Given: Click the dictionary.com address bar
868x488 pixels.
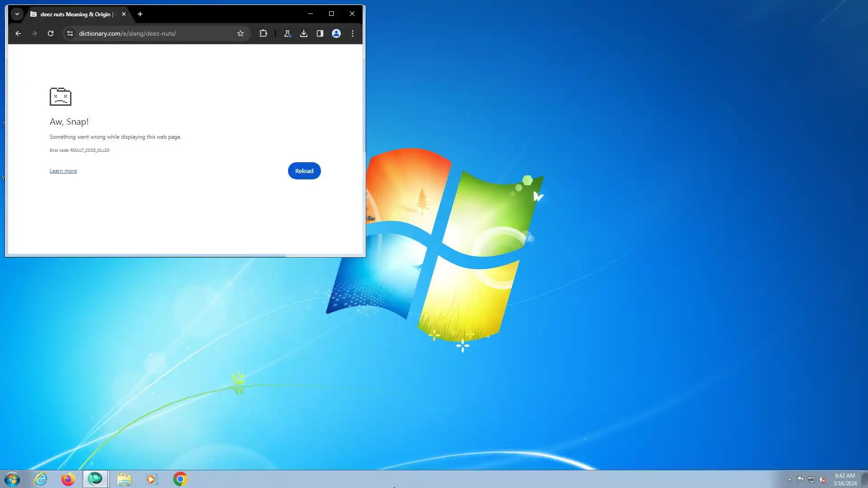Looking at the screenshot, I should (x=154, y=33).
